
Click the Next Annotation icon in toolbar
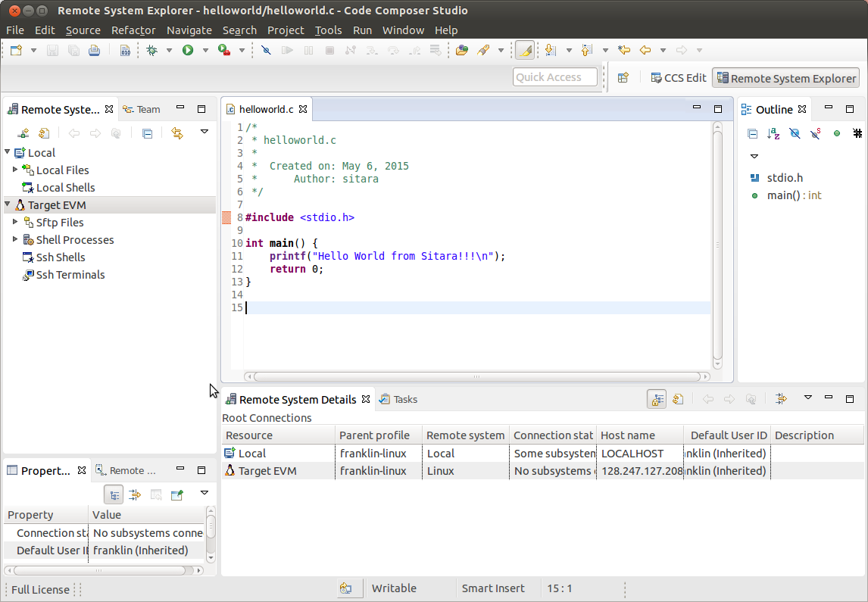[x=550, y=50]
